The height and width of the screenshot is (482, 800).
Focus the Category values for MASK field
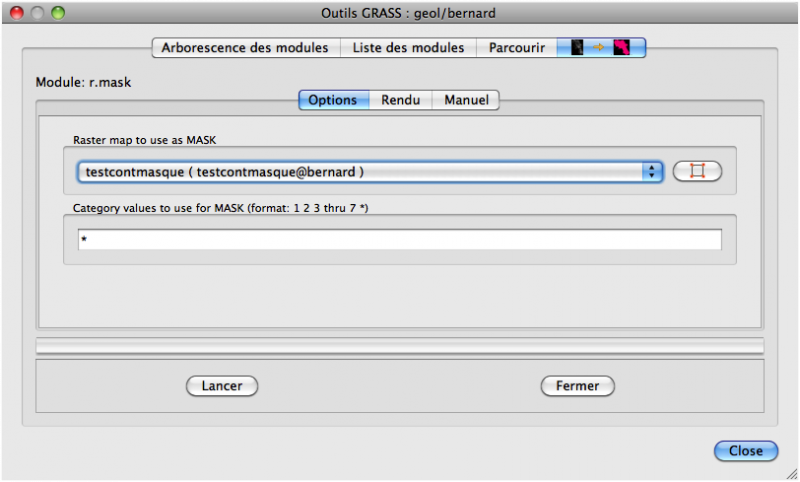(x=399, y=240)
